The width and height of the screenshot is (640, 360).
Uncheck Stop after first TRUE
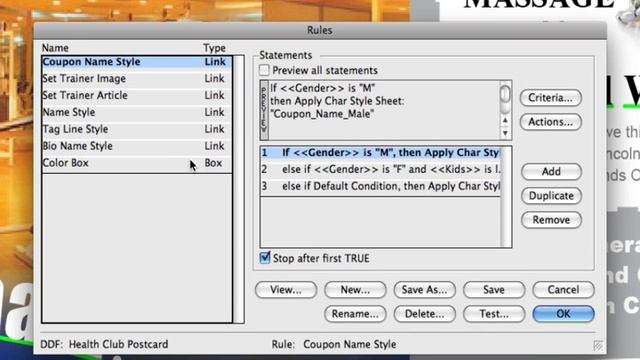pyautogui.click(x=265, y=258)
